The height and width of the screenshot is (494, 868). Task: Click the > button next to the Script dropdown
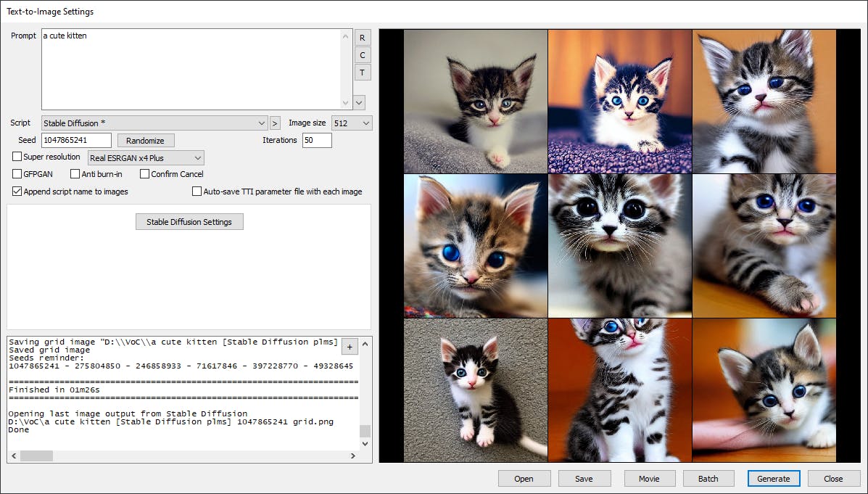275,123
